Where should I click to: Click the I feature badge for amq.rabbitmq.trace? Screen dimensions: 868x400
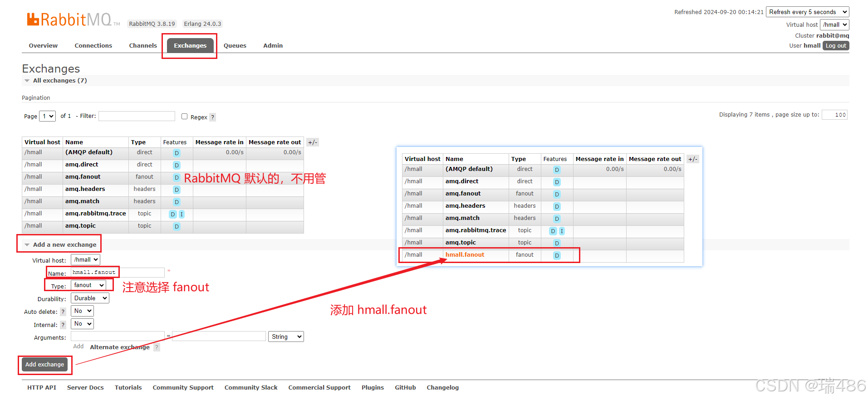click(181, 214)
